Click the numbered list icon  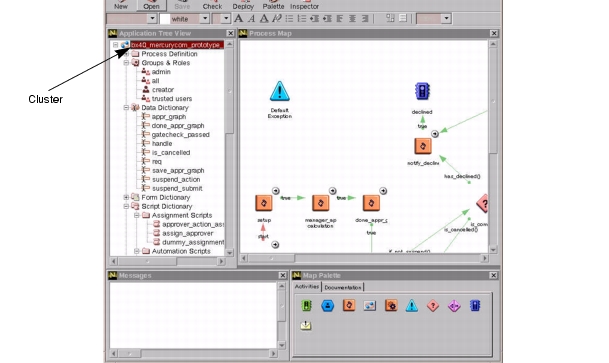click(301, 18)
